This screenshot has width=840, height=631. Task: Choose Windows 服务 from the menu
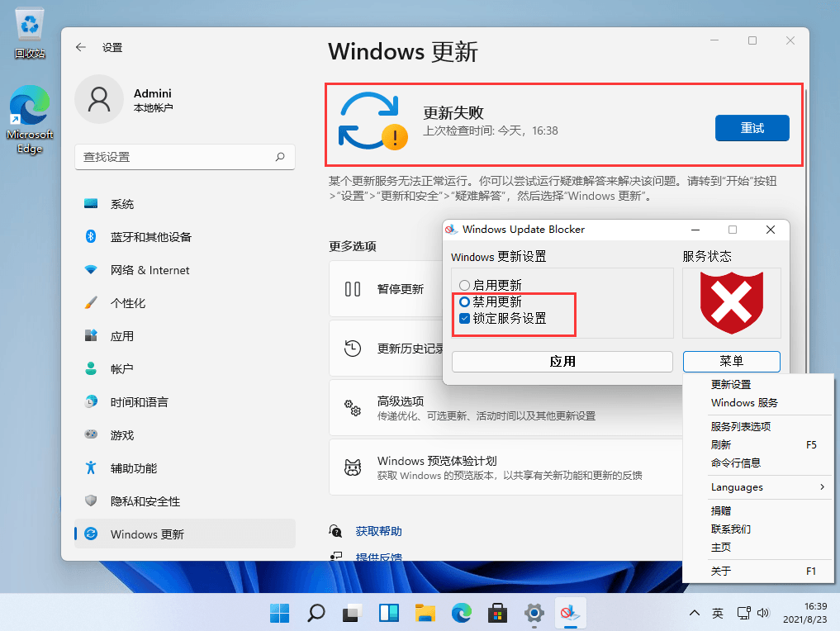pos(757,403)
